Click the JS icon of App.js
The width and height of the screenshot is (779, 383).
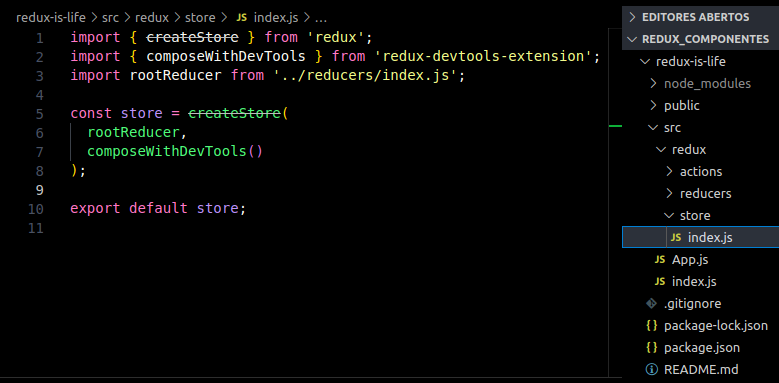[x=660, y=259]
